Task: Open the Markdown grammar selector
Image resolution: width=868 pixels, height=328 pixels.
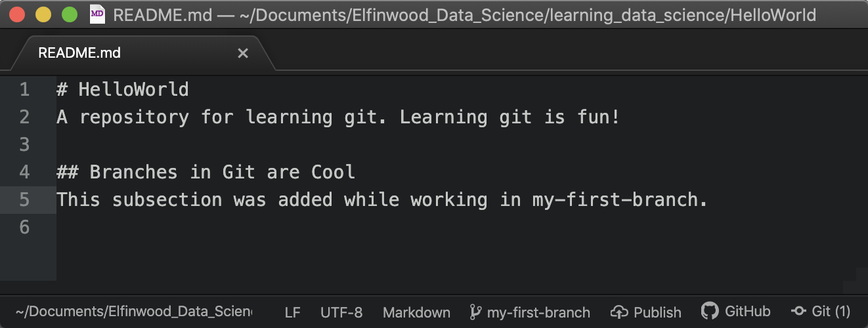Action: [x=416, y=312]
